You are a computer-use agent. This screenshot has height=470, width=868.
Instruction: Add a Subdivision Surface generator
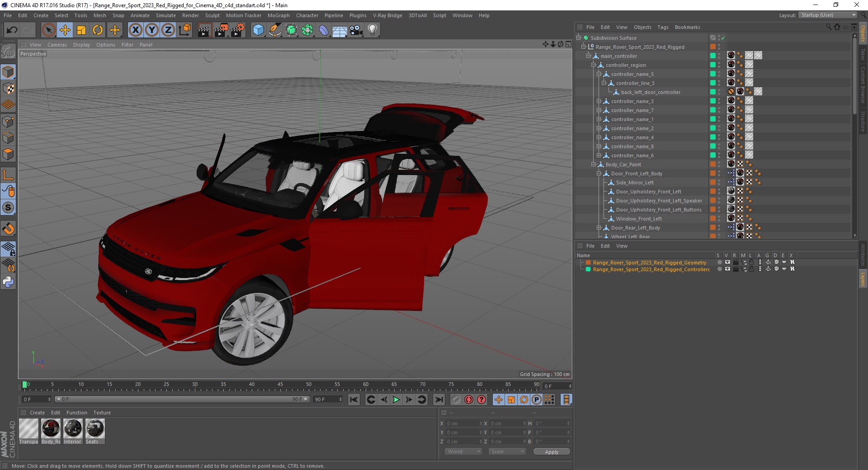click(291, 30)
